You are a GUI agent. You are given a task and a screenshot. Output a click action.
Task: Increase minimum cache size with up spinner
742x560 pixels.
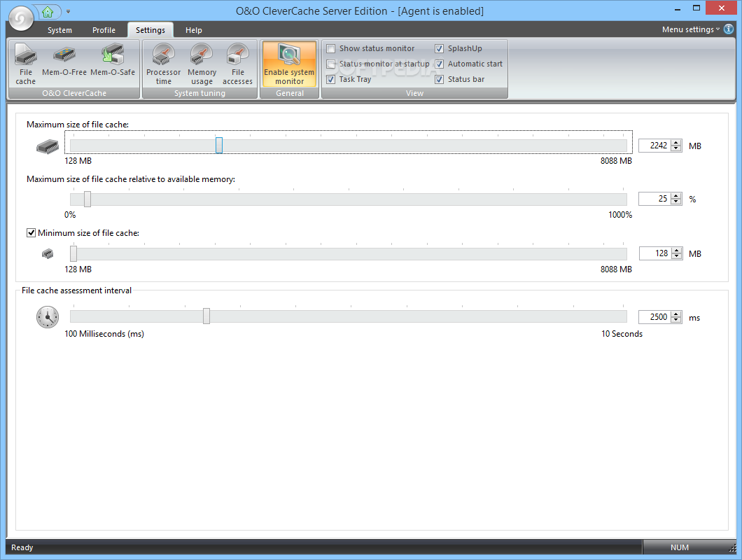point(677,251)
